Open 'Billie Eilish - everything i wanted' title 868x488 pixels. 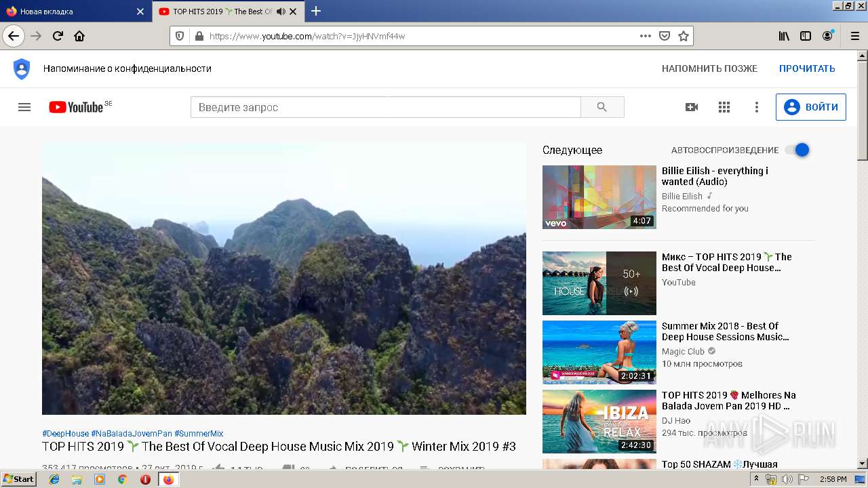tap(715, 176)
